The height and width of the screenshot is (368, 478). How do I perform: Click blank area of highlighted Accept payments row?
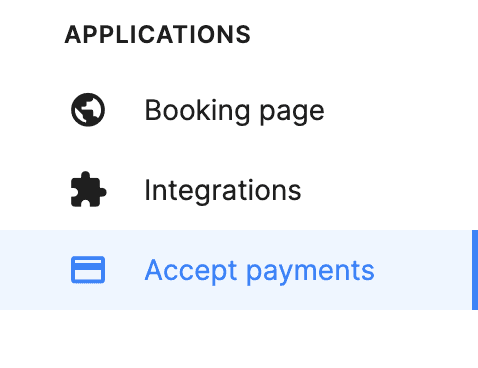click(423, 270)
